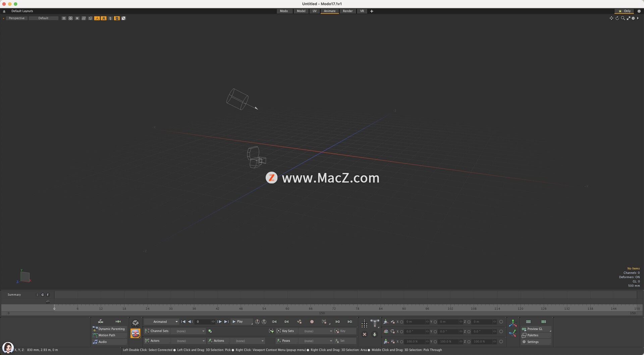Click the round down-arrow button
Image resolution: width=644 pixels, height=355 pixels.
(x=375, y=335)
